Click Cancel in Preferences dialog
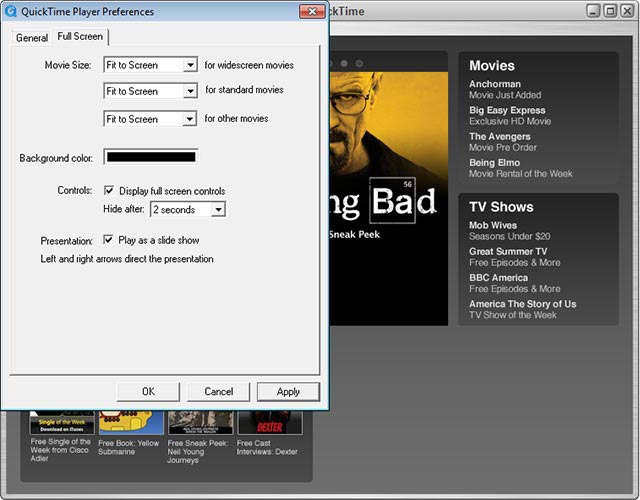This screenshot has height=500, width=640. (x=218, y=391)
